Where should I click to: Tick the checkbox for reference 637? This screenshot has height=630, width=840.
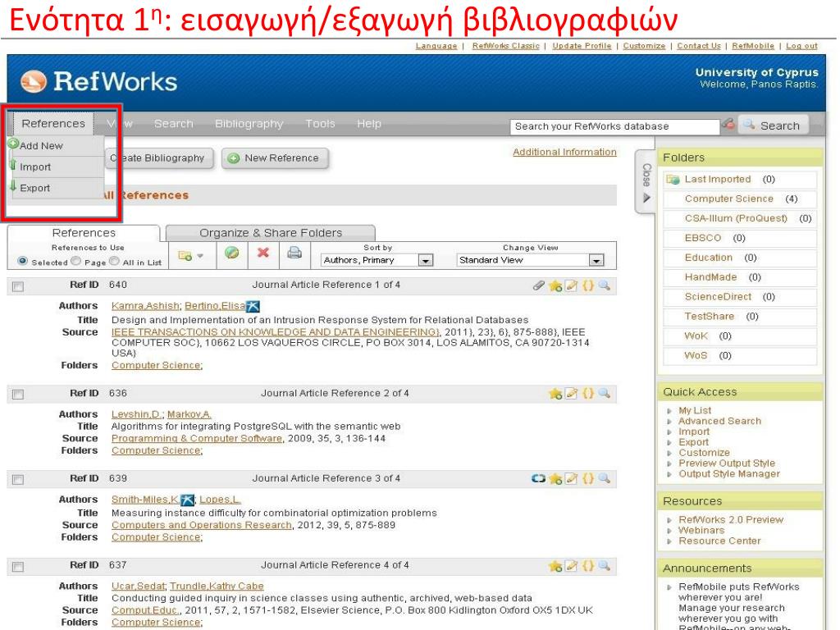18,567
